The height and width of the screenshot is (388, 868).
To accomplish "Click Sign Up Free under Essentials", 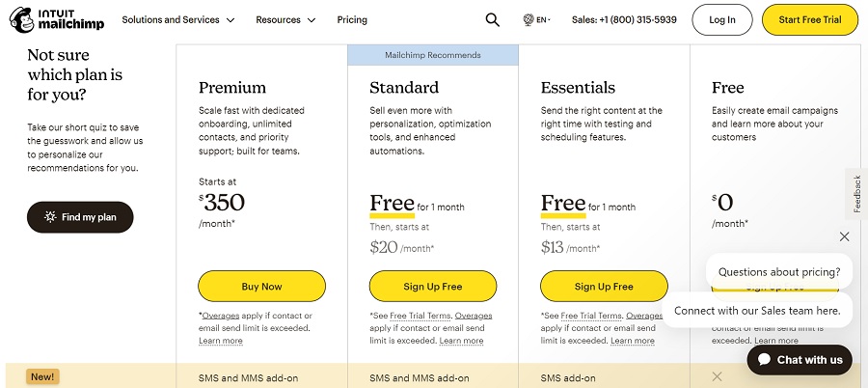I will click(604, 287).
